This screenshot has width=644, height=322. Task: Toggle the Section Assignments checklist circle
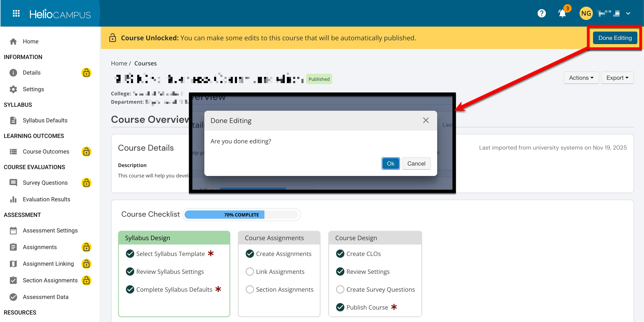point(249,290)
